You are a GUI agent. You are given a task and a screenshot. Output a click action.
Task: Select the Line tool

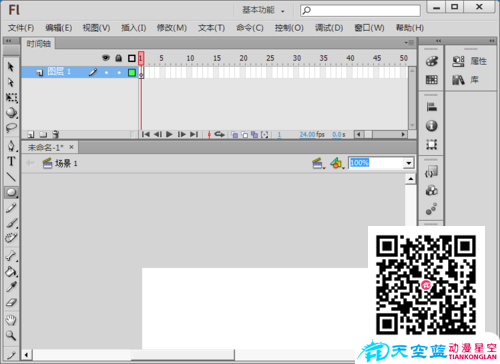pos(11,177)
